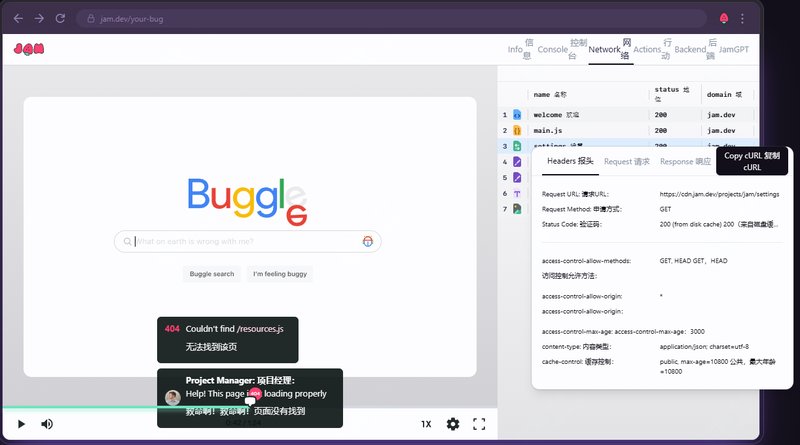Image resolution: width=800 pixels, height=445 pixels.
Task: Click the video progress bar
Action: pyautogui.click(x=250, y=408)
